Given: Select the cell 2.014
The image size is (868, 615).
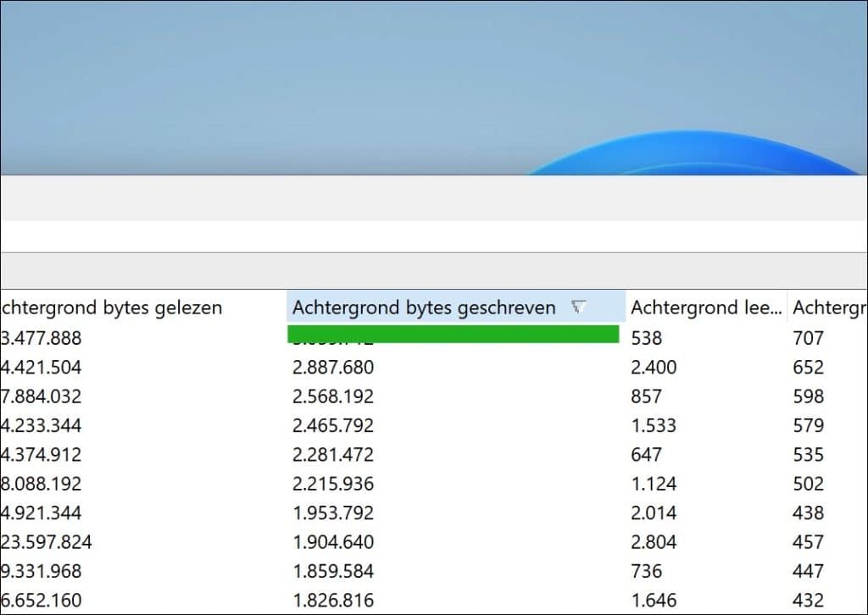Looking at the screenshot, I should pos(654,512).
